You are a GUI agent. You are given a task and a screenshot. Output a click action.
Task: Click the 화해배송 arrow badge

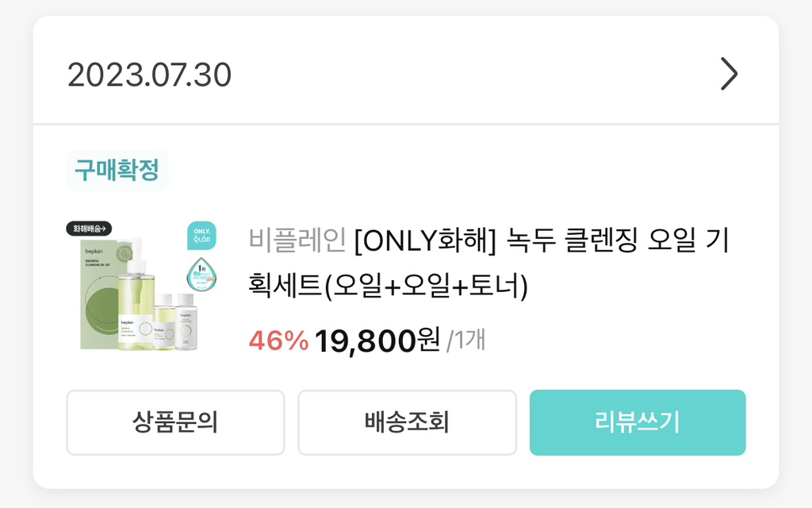(x=90, y=229)
